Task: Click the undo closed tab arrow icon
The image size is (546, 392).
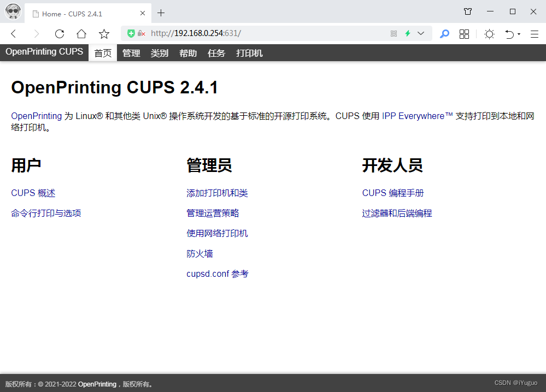Action: pos(509,34)
